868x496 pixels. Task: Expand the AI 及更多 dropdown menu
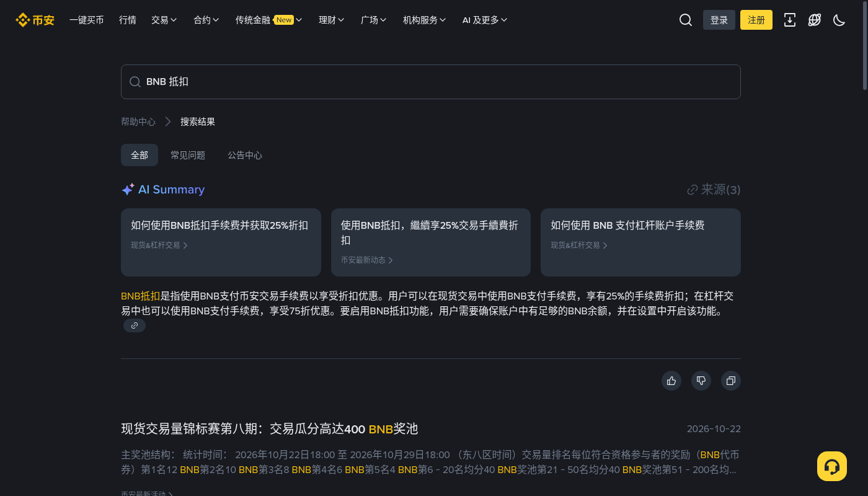coord(485,20)
